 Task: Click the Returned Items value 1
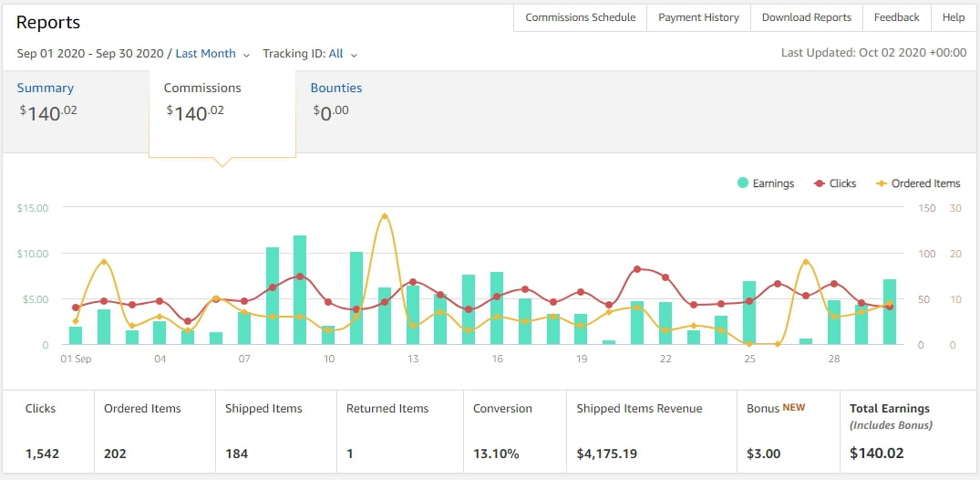(x=349, y=454)
